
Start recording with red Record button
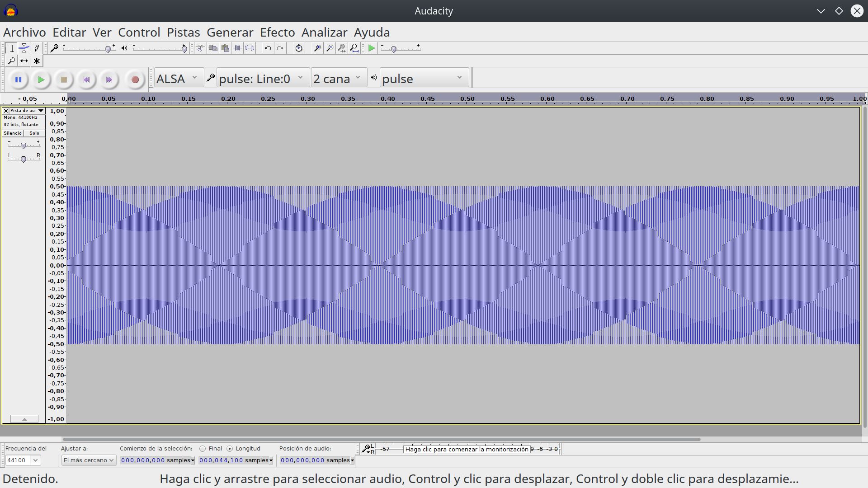tap(135, 80)
